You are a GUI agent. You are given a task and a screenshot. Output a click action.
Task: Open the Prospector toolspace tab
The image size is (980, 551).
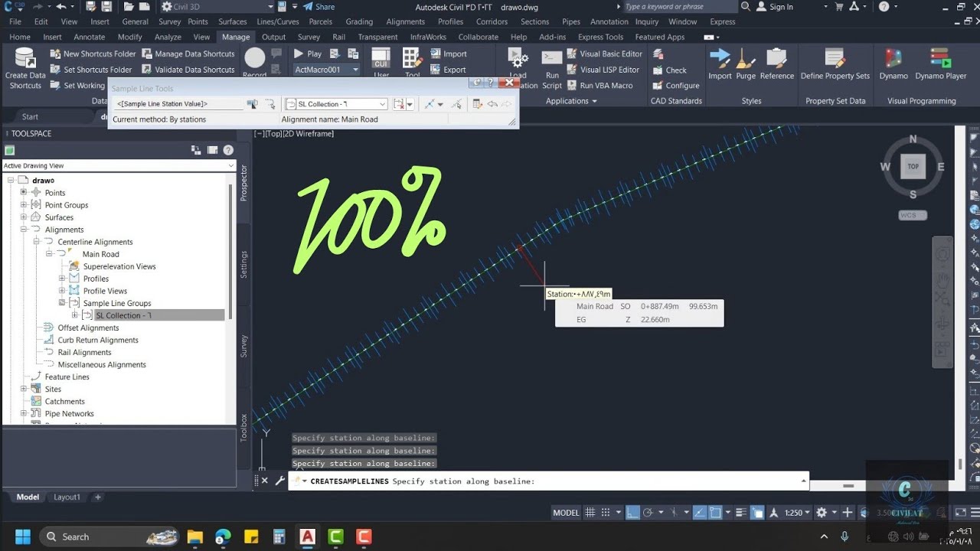coord(244,182)
